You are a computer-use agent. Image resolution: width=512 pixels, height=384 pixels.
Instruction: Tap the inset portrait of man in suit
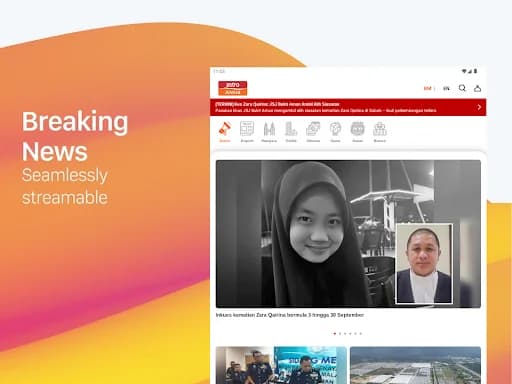click(x=424, y=264)
